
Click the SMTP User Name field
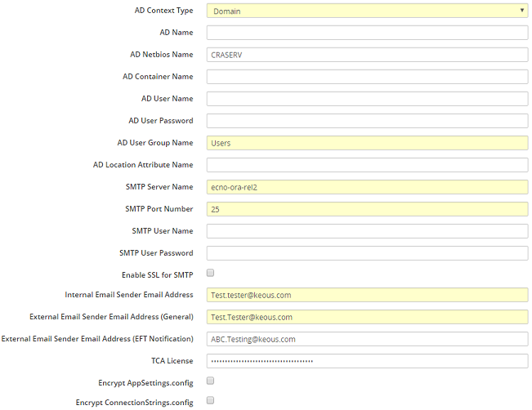367,231
